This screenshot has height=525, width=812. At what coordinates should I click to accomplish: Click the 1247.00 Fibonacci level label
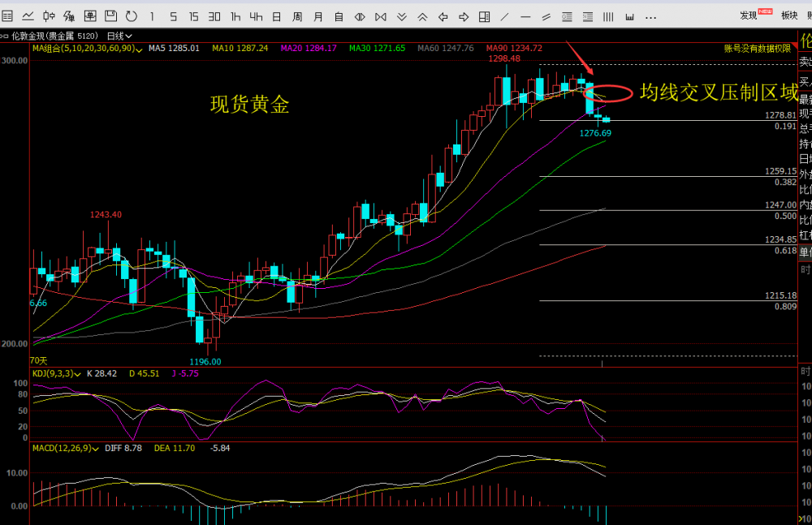781,205
